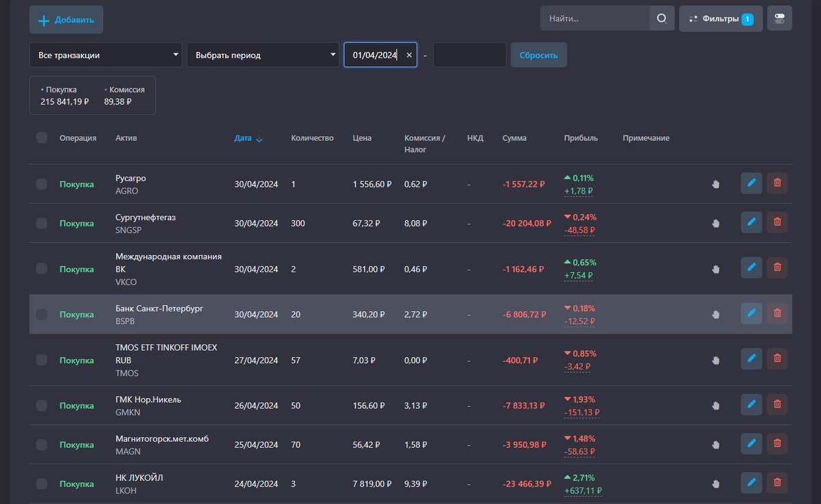Click the -23 466,39 ₽ sum for ЛУКОЙЛ
821x504 pixels.
(527, 483)
